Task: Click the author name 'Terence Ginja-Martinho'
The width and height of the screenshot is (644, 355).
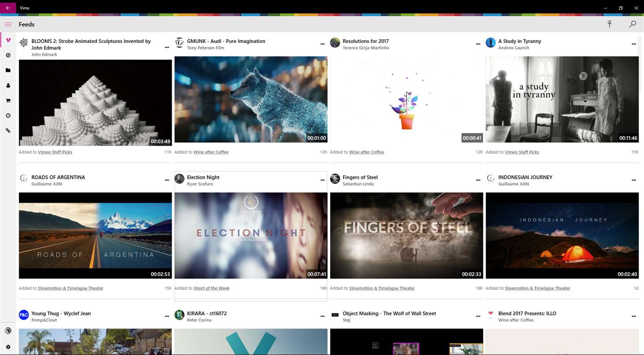Action: [x=366, y=48]
